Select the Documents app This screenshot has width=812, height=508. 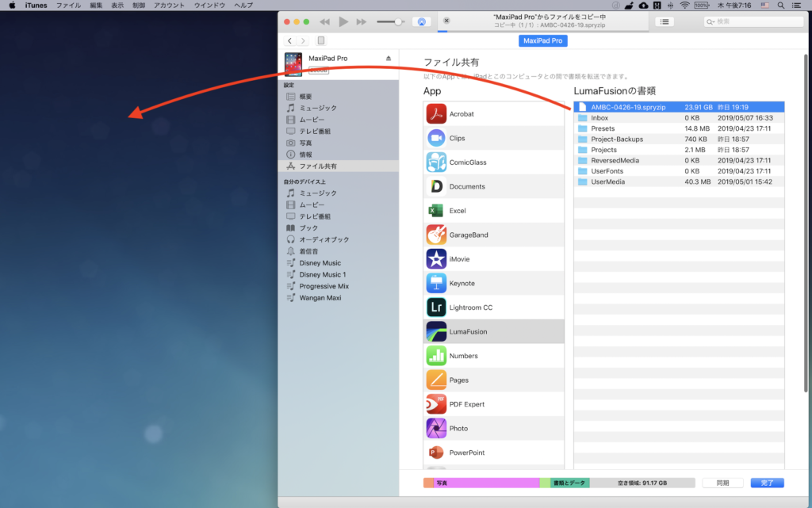(493, 187)
